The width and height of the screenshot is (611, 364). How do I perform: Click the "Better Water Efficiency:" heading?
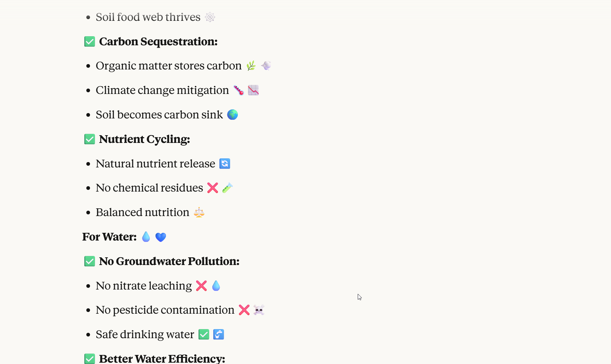pos(162,359)
